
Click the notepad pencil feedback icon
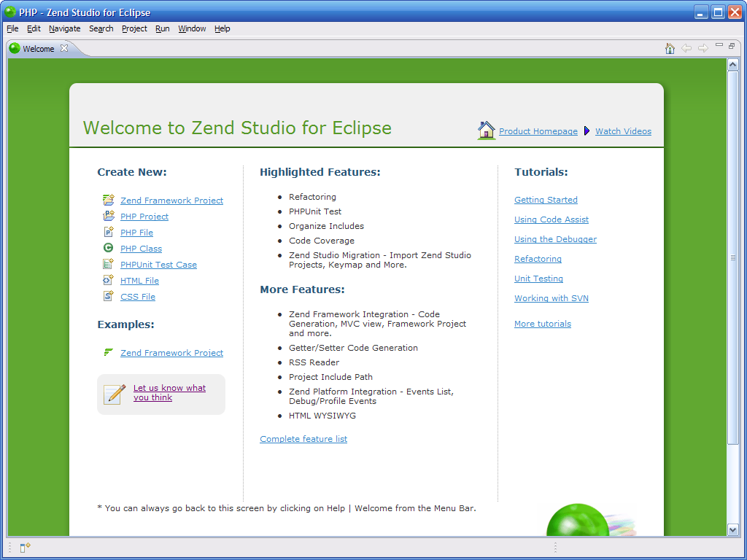tap(115, 394)
